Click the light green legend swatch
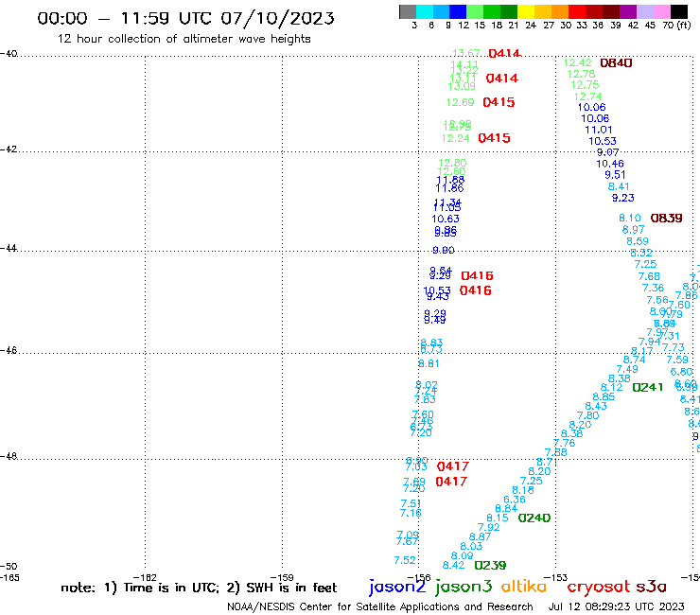Viewport: 700px width, 615px height. [x=475, y=11]
